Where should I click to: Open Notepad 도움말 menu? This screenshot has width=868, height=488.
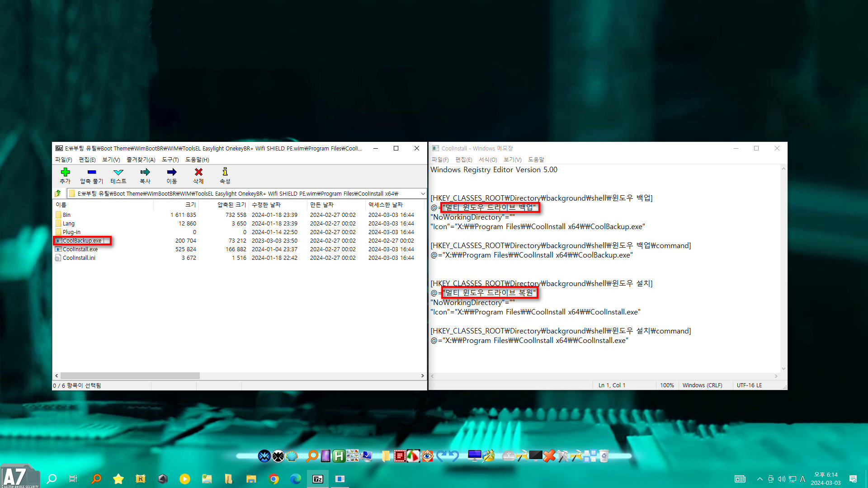pyautogui.click(x=536, y=160)
